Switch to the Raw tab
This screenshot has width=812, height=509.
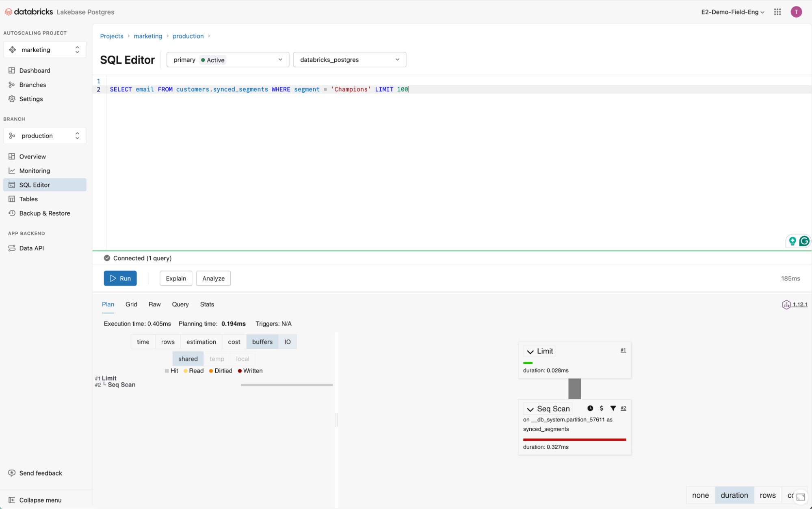pyautogui.click(x=154, y=305)
